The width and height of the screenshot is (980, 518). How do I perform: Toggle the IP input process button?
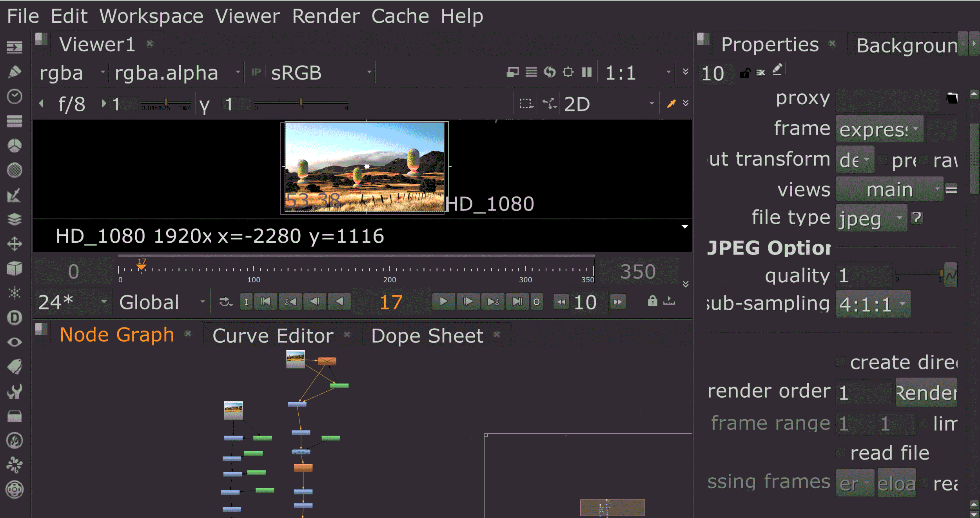pyautogui.click(x=256, y=73)
